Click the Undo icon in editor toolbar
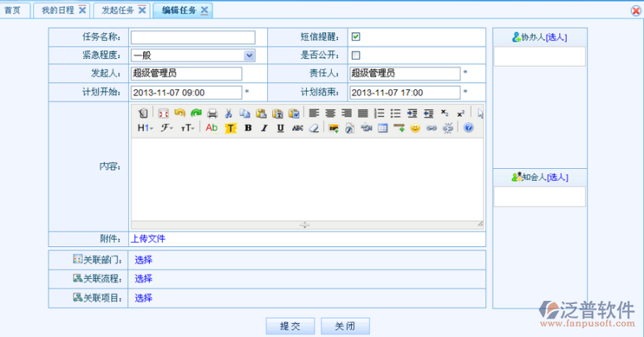Screen dimensions: 644x337 pyautogui.click(x=180, y=113)
